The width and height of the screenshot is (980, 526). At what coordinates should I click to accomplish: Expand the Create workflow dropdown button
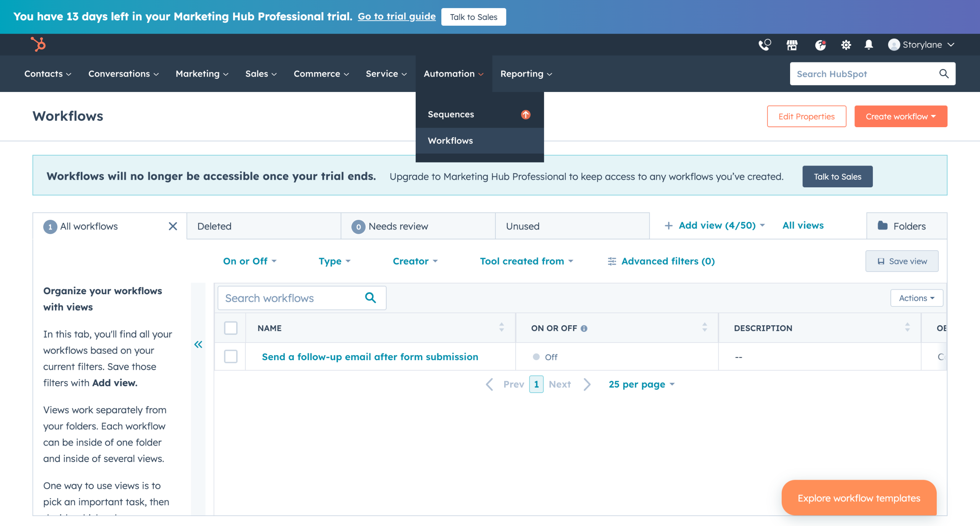900,116
